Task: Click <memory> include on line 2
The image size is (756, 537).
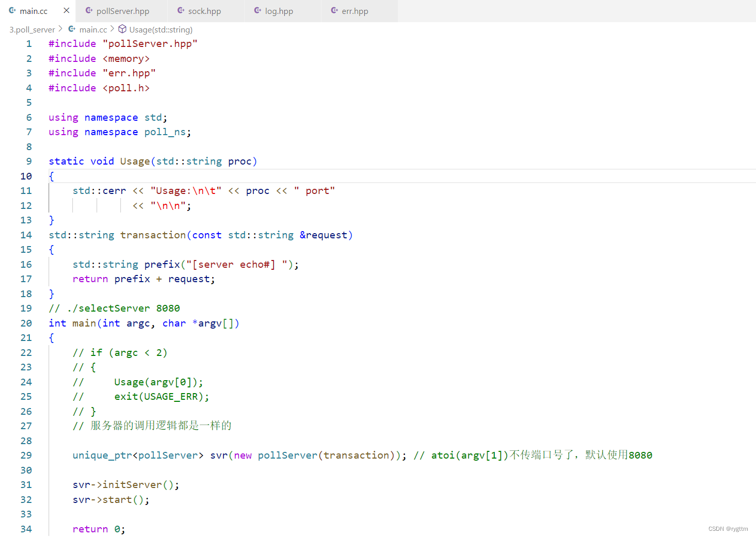Action: pyautogui.click(x=126, y=59)
